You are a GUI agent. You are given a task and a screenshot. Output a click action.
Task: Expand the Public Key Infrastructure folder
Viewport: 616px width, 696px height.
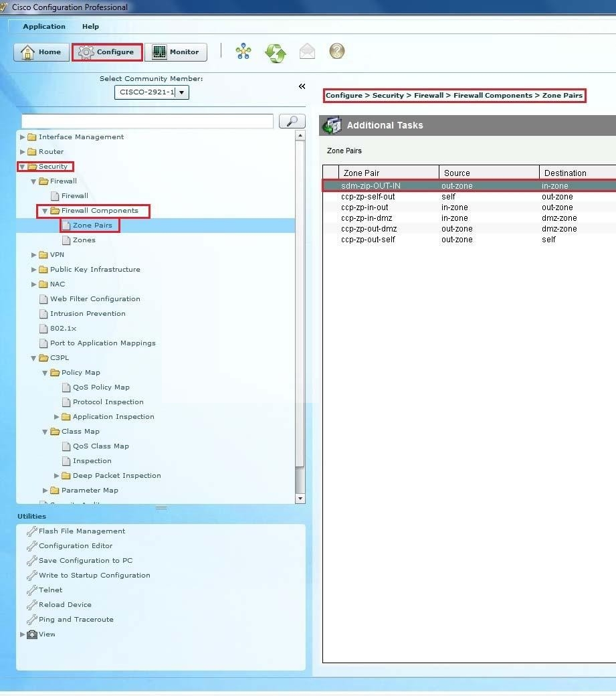33,270
